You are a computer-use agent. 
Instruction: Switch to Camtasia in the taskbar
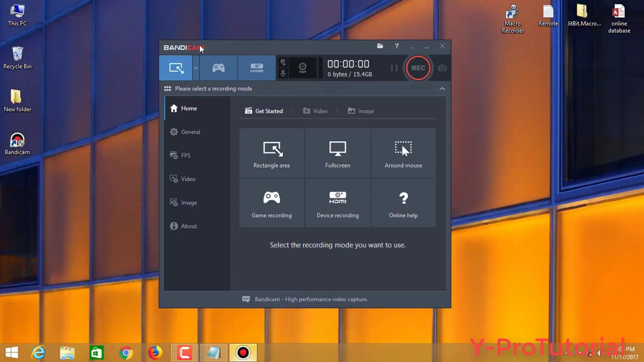[185, 352]
